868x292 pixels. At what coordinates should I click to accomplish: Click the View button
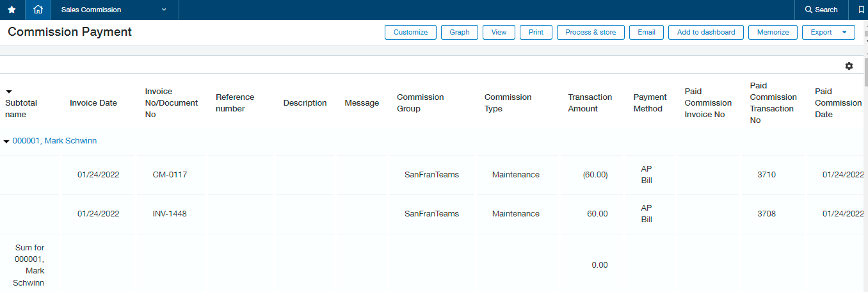(499, 32)
